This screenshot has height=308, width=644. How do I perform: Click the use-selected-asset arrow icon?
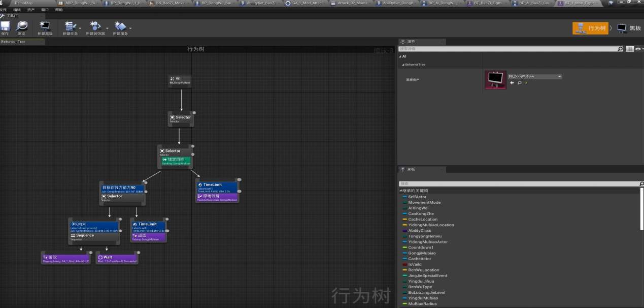click(512, 83)
